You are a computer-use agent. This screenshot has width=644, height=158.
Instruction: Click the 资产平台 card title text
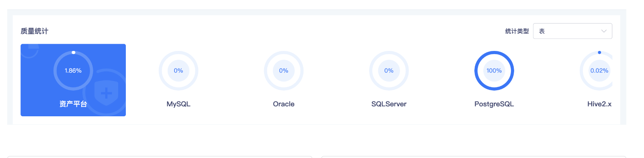(73, 104)
